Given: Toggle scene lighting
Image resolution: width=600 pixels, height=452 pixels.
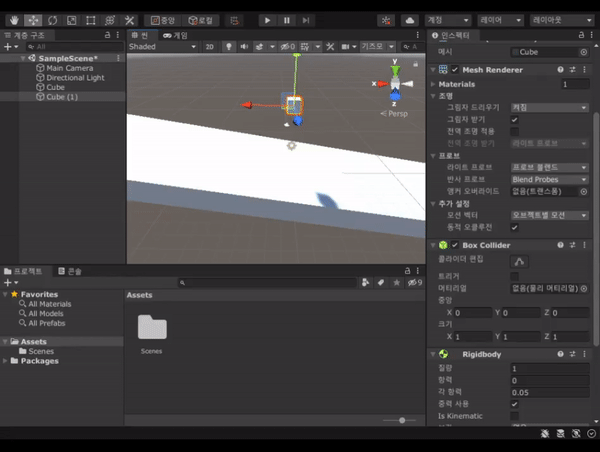Looking at the screenshot, I should coord(229,47).
